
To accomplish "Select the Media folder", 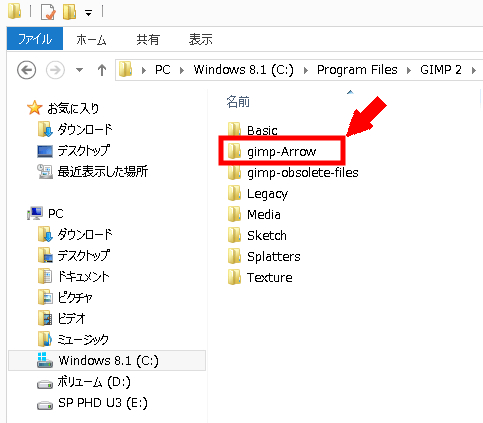I will (x=264, y=214).
